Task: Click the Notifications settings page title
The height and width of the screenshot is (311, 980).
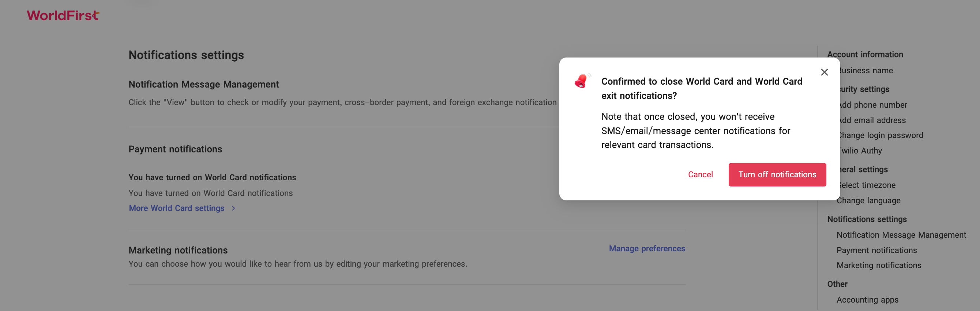Action: (186, 55)
